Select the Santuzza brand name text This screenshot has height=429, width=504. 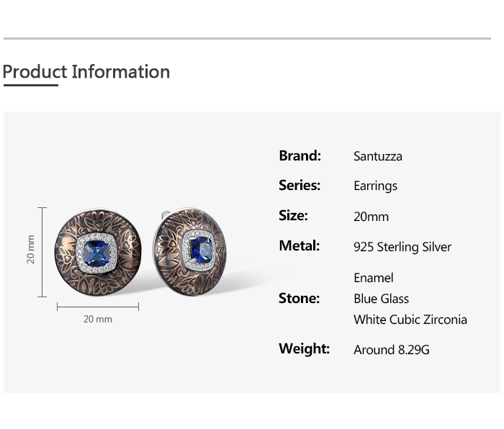tap(378, 156)
